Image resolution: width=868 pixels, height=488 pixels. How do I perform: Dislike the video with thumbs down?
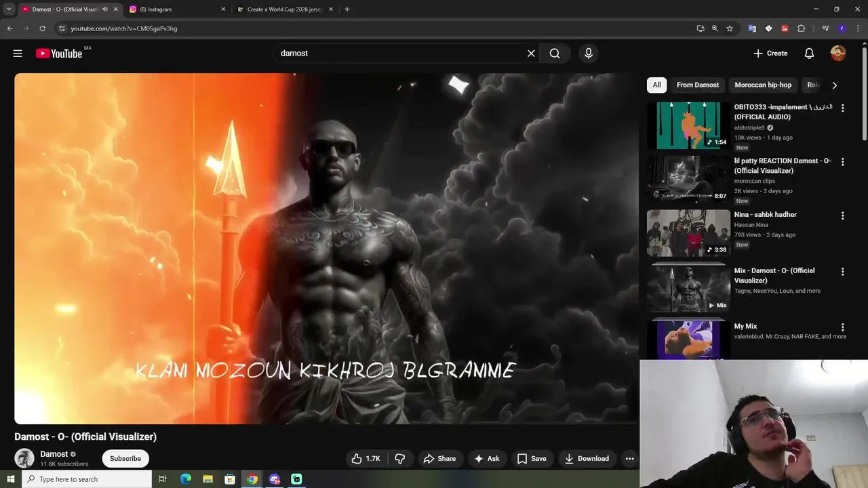coord(400,459)
